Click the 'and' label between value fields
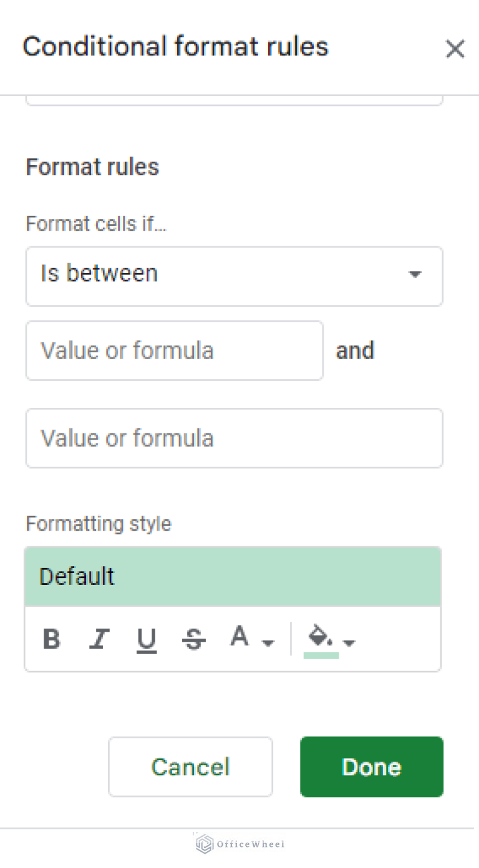The image size is (479, 868). [355, 350]
